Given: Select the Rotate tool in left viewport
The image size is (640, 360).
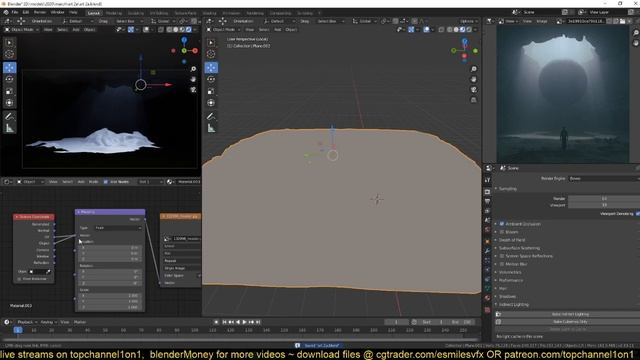Looking at the screenshot, I should tap(9, 79).
